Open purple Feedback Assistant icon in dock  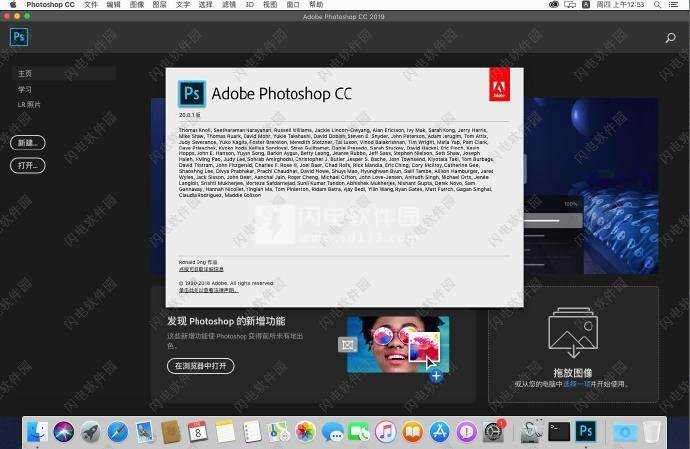466,432
